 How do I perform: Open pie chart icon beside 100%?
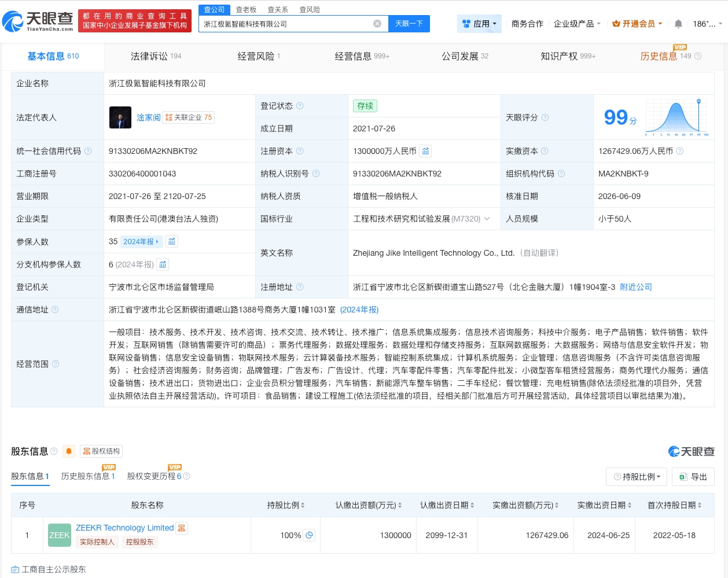tap(310, 535)
